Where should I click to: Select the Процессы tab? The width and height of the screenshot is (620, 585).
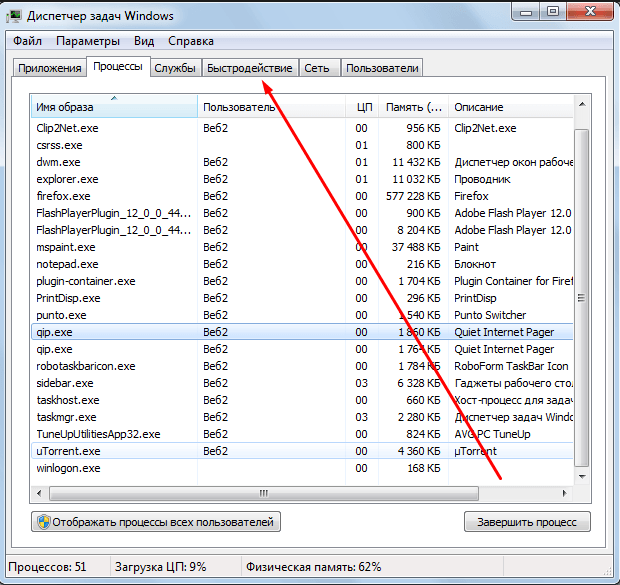(118, 66)
